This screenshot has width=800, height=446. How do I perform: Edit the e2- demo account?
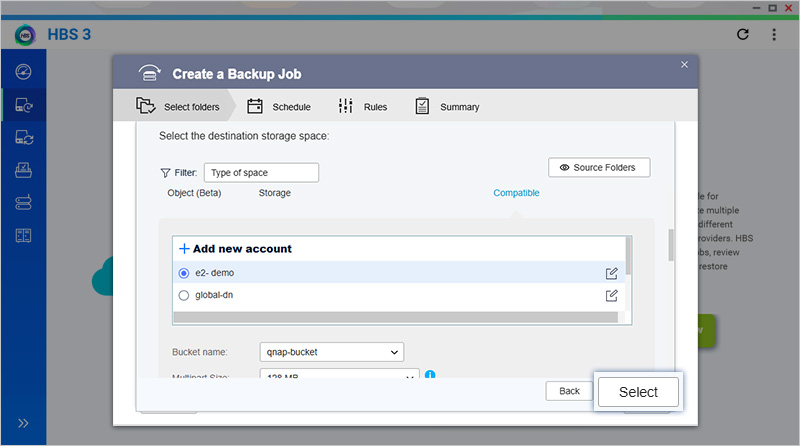point(611,274)
